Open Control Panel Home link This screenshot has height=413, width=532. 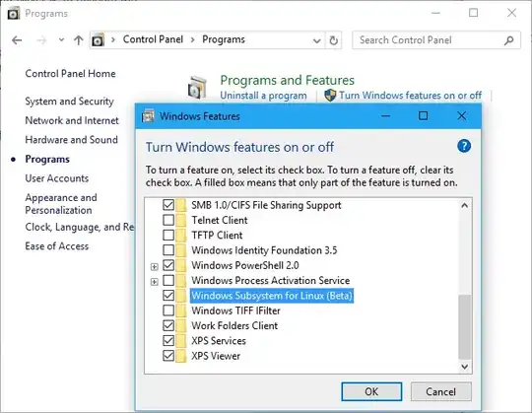(x=70, y=74)
